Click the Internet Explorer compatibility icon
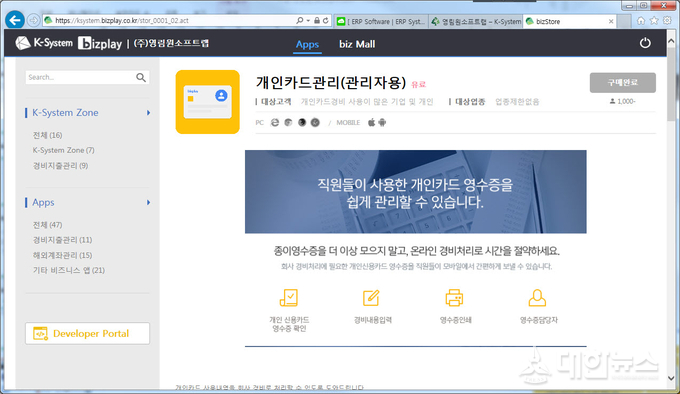680x394 pixels. point(275,123)
